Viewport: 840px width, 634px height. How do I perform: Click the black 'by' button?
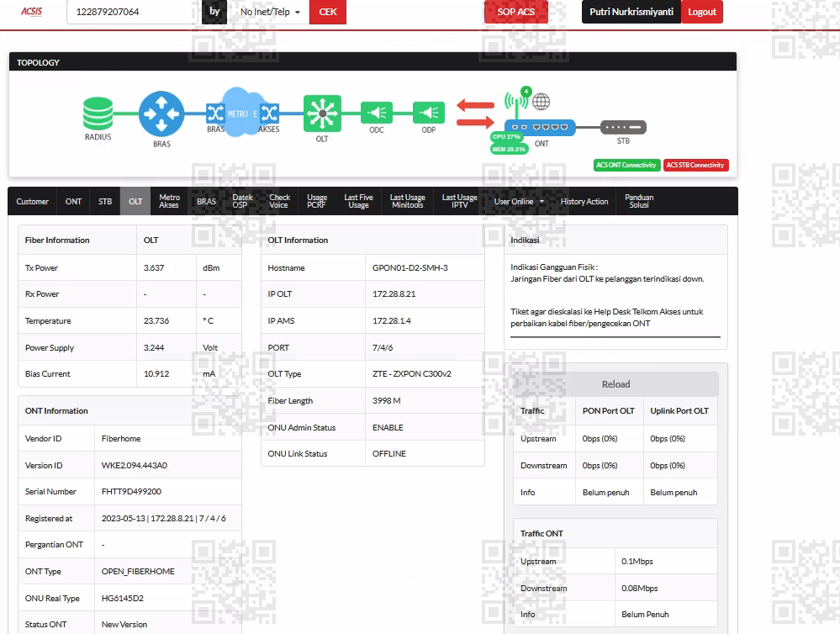[x=214, y=12]
